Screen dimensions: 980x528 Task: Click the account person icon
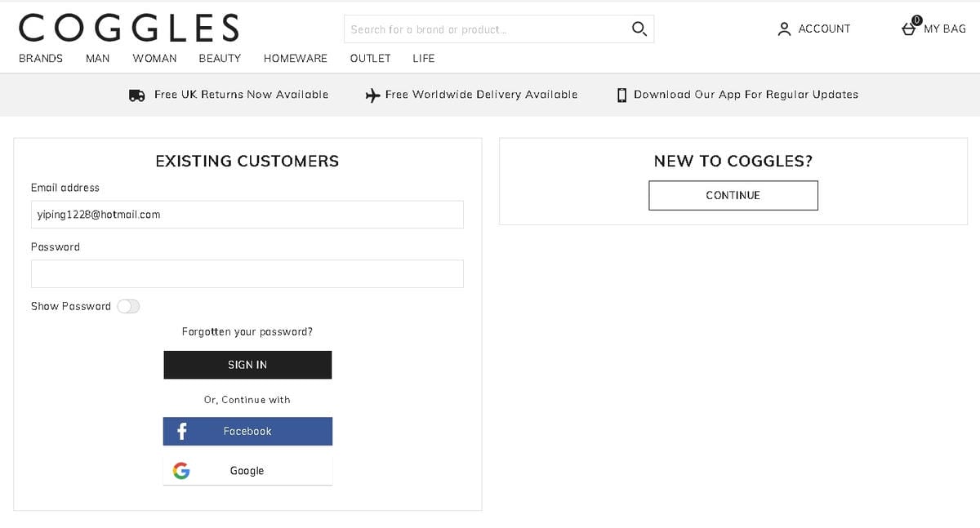click(x=784, y=29)
